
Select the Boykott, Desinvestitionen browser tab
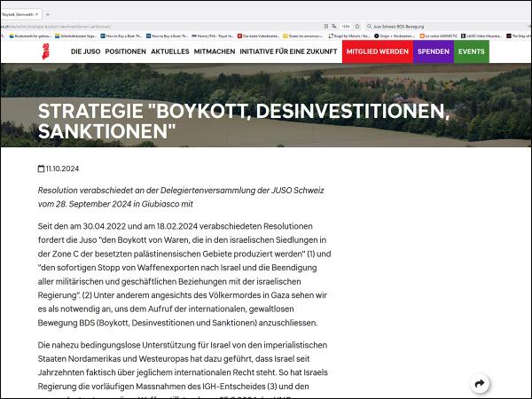pyautogui.click(x=18, y=15)
